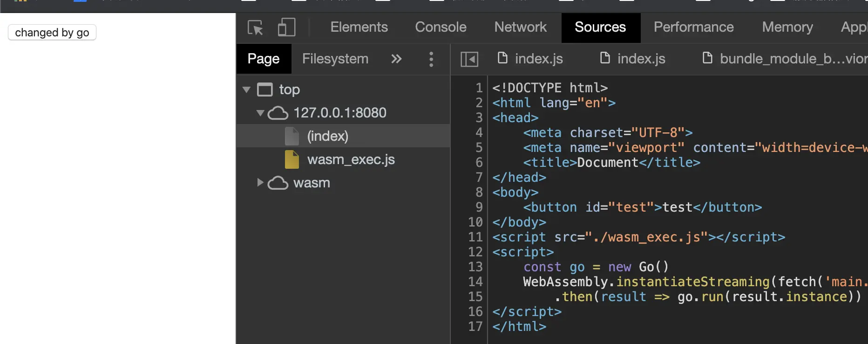Open the Network panel tab
Image resolution: width=868 pixels, height=344 pixels.
coord(520,28)
